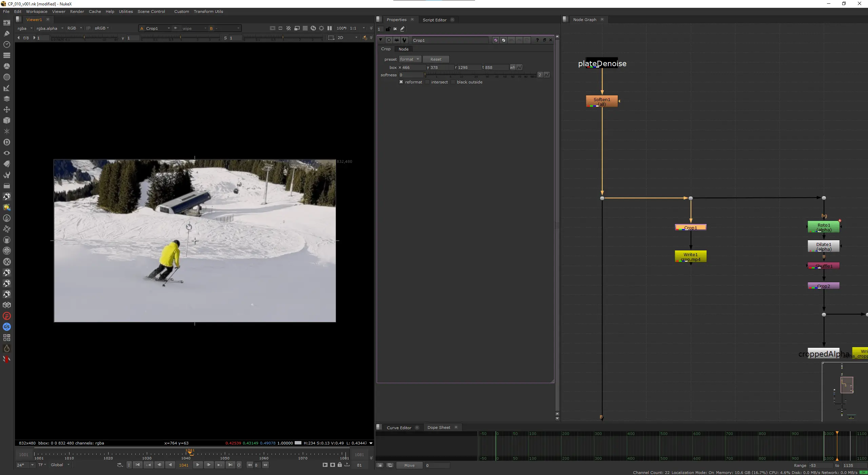Open the sRGB viewer process dropdown
868x475 pixels.
click(x=101, y=28)
